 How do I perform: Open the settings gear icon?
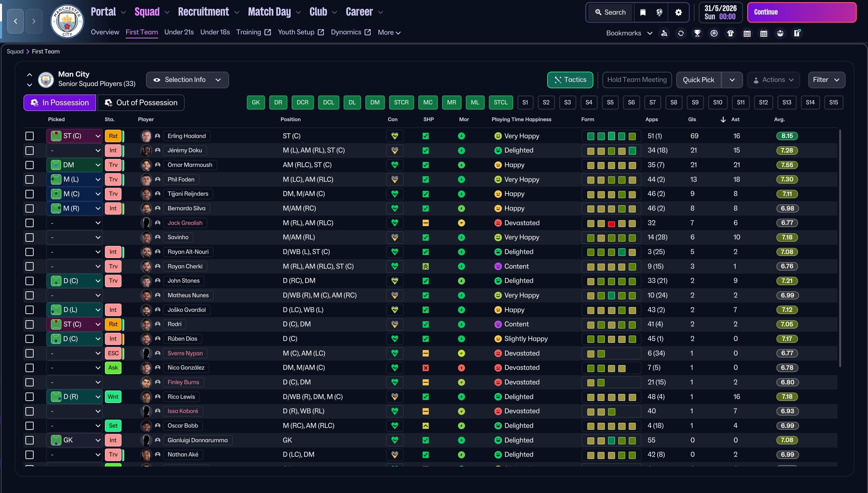[678, 13]
